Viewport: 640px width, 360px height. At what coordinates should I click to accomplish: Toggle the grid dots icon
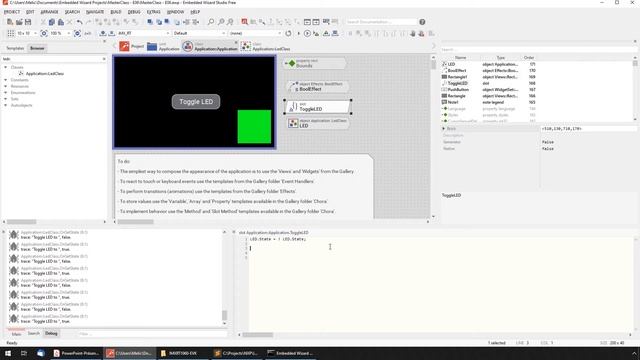11,33
